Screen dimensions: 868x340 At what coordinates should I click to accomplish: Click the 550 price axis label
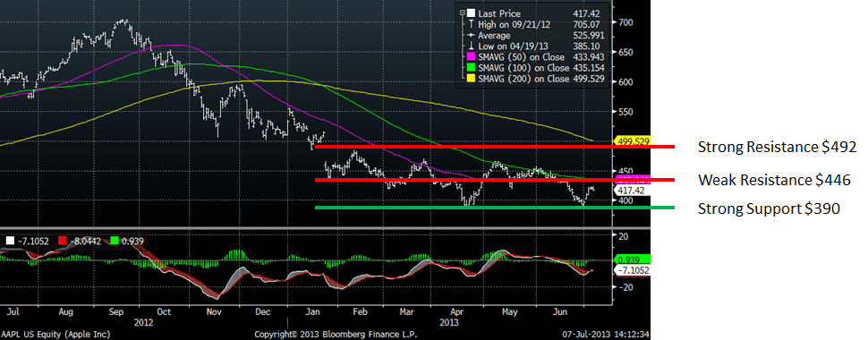625,112
